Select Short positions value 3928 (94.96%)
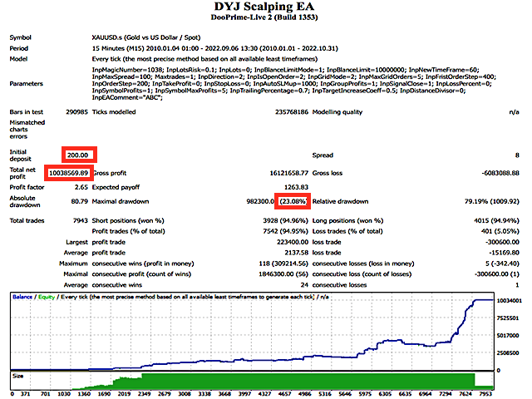The height and width of the screenshot is (399, 532). (x=285, y=221)
